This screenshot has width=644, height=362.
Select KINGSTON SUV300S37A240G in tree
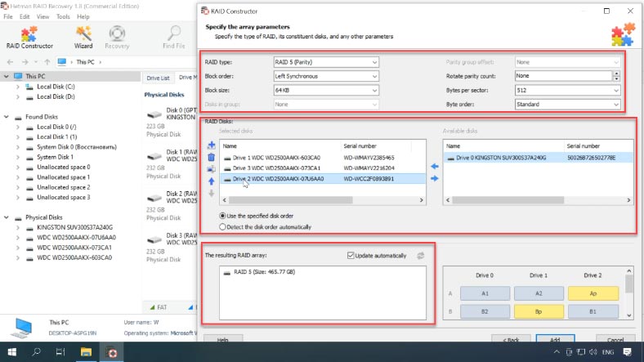tap(74, 227)
